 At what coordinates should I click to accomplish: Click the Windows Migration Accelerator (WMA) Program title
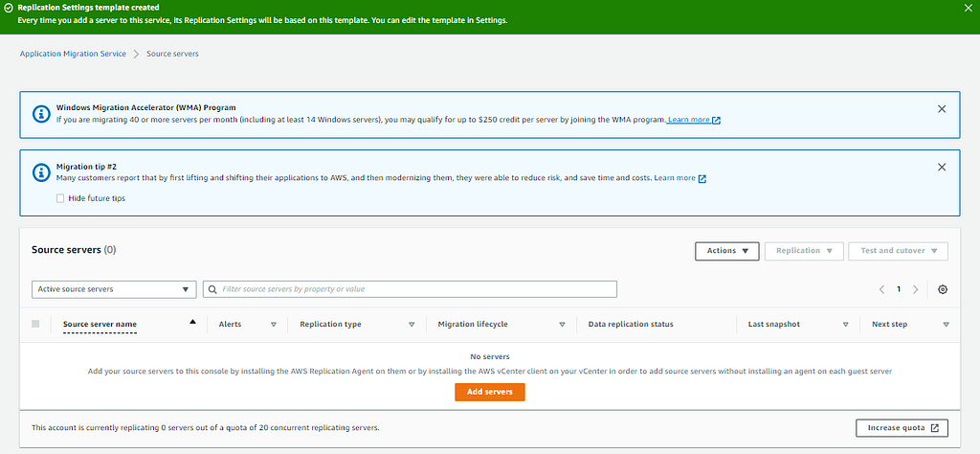click(x=145, y=107)
